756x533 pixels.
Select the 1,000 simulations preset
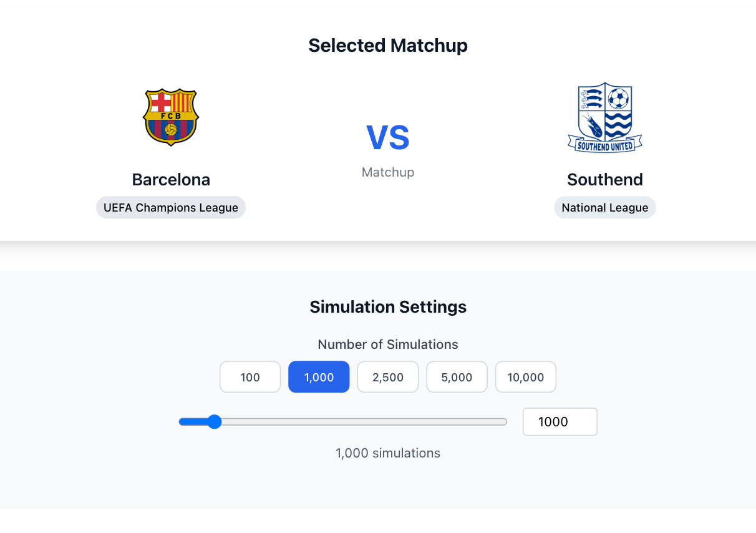[x=319, y=377]
